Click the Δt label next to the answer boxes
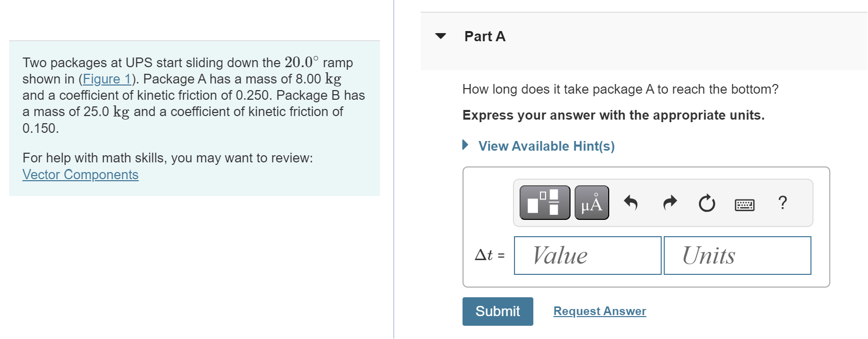This screenshot has width=868, height=339. [487, 254]
